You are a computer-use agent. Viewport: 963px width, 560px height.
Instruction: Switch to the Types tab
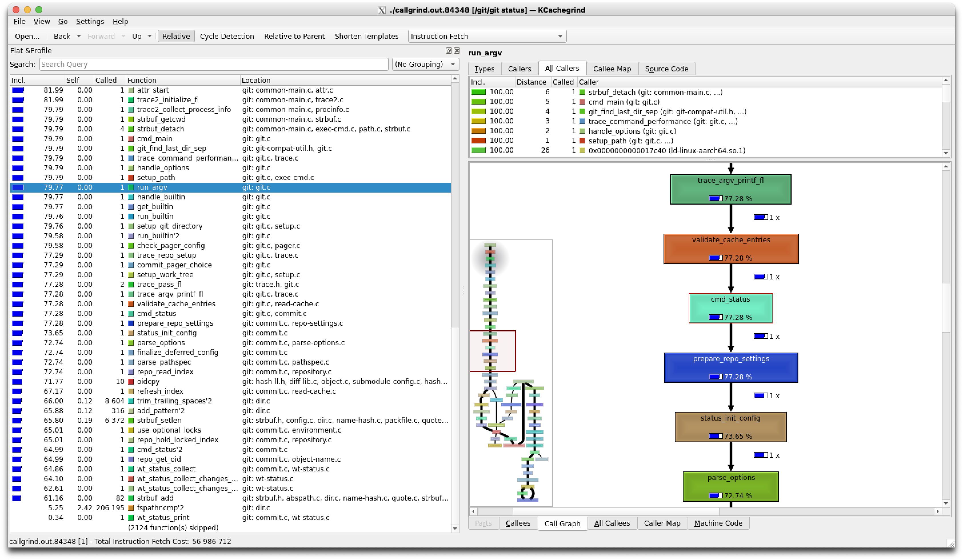click(484, 69)
